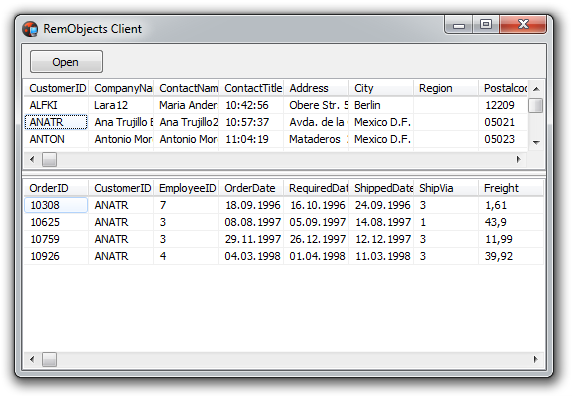Sort by CustomerID column in customers grid
Viewport: 572px width, 396px height.
[x=56, y=88]
